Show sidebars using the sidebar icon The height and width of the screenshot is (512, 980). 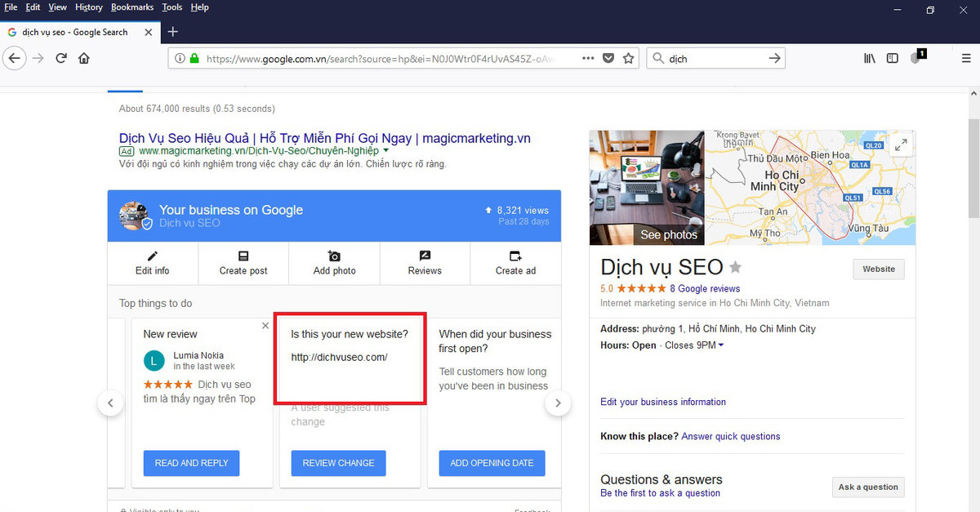(893, 58)
